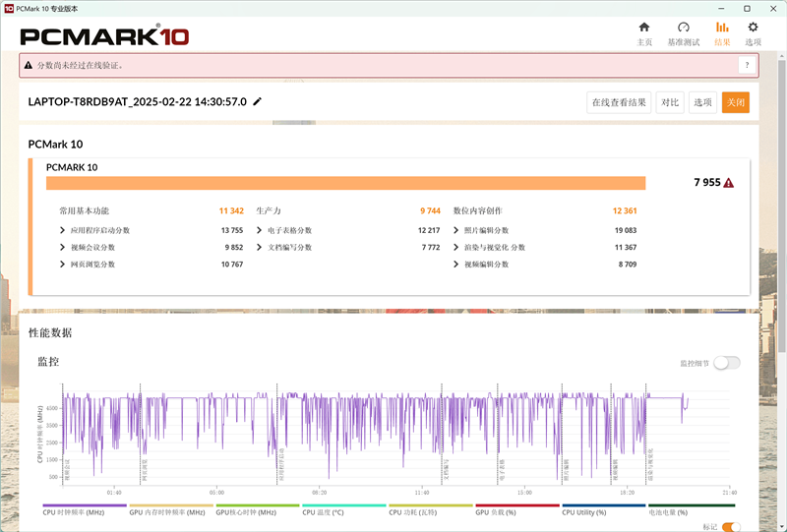Click the 在线查看结果 button
The image size is (787, 532).
(x=619, y=102)
